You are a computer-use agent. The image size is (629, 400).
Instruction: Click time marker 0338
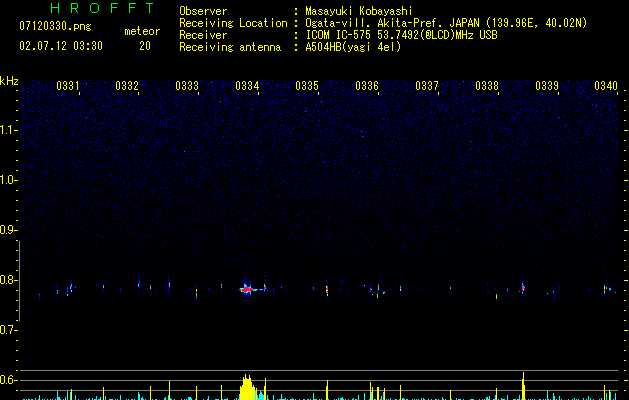click(487, 85)
